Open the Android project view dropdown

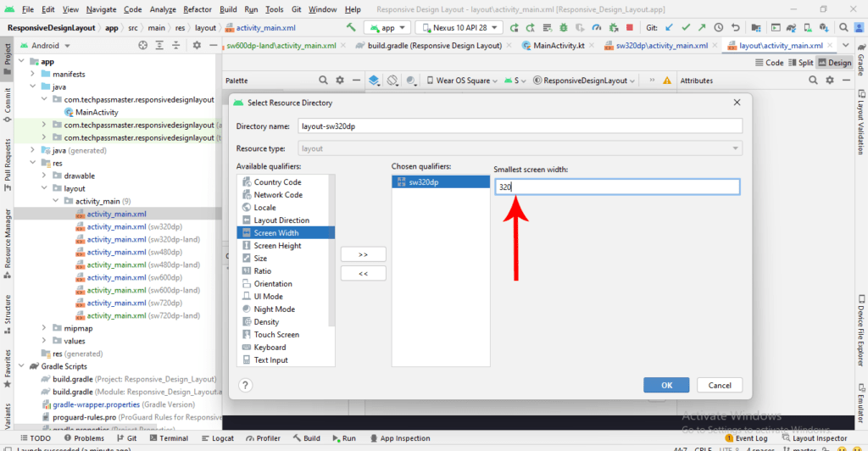pyautogui.click(x=46, y=46)
